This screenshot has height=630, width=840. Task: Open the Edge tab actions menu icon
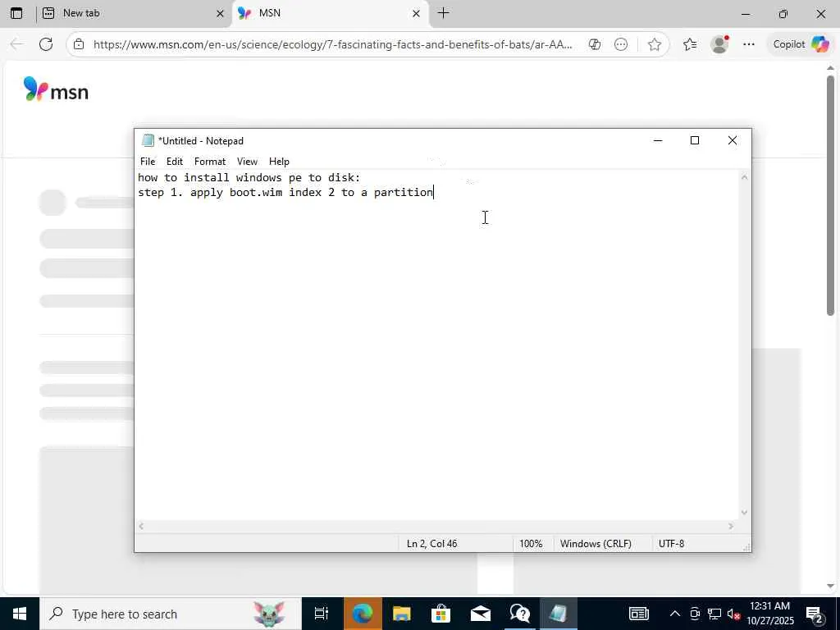(x=16, y=13)
